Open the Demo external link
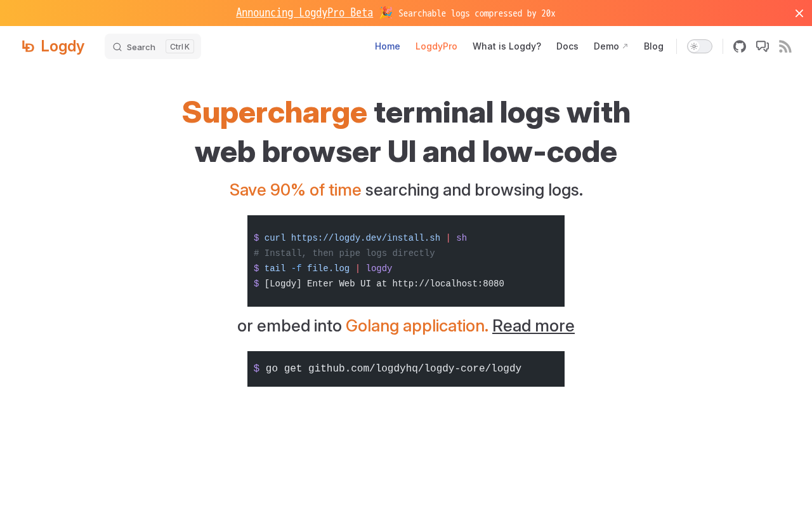This screenshot has height=508, width=812. [x=611, y=46]
